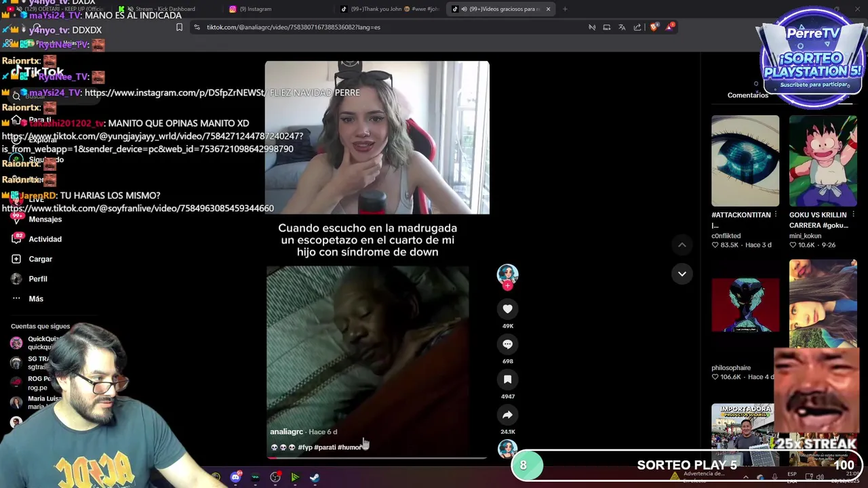Open options for #ATTACKONTITAN video card
Viewport: 868px width, 488px height.
[x=776, y=215]
